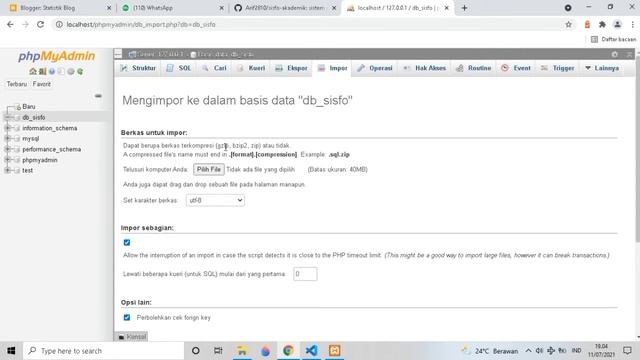Open a new browser tab

point(464,8)
